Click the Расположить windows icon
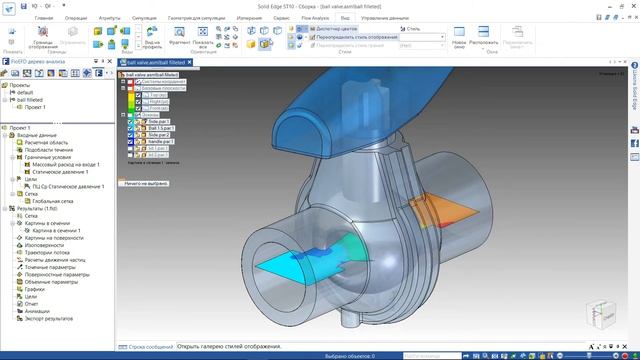The width and height of the screenshot is (640, 360). point(483,32)
